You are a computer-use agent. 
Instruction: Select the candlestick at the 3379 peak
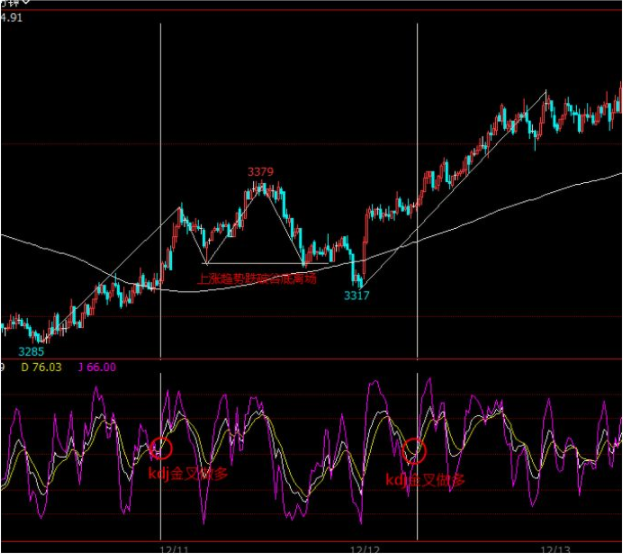(261, 186)
